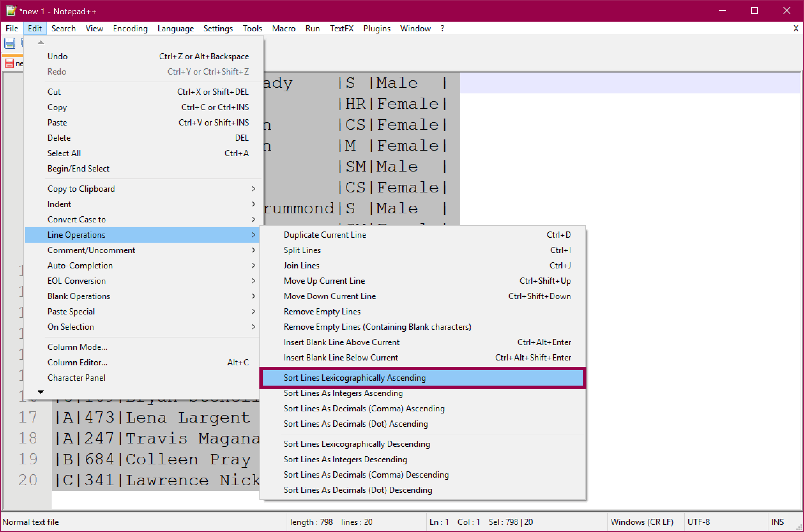The height and width of the screenshot is (532, 804).
Task: Open the TextFX menu
Action: point(341,29)
